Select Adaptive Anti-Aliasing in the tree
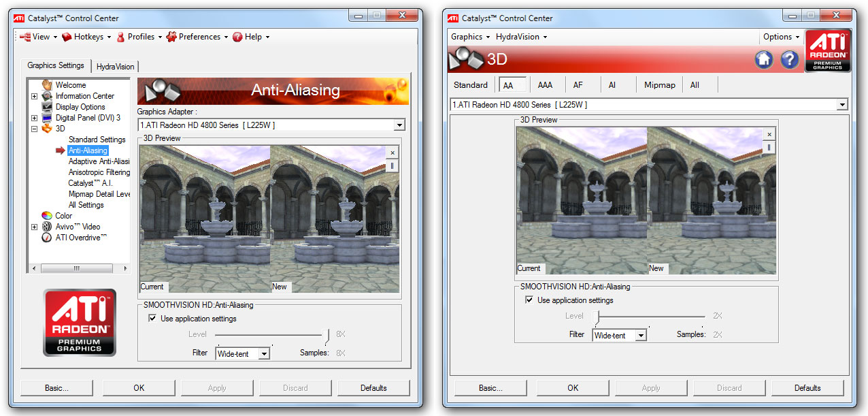The image size is (868, 416). pos(99,161)
